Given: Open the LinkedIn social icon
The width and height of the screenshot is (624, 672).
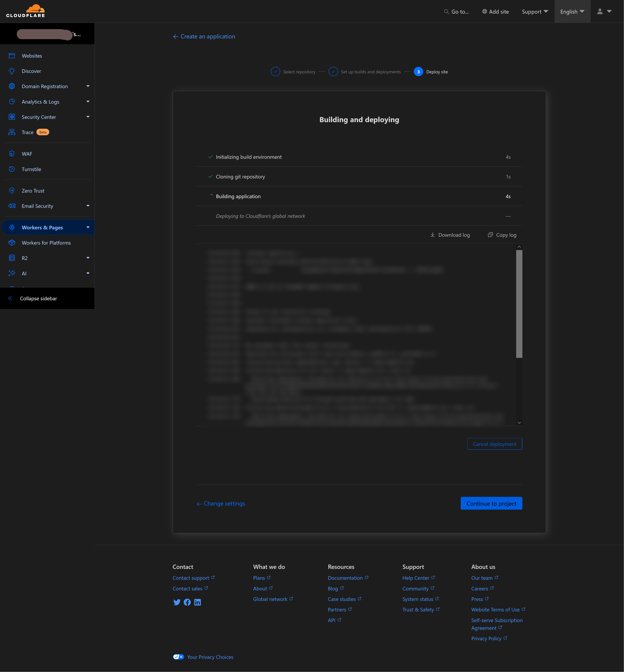Looking at the screenshot, I should pos(198,602).
